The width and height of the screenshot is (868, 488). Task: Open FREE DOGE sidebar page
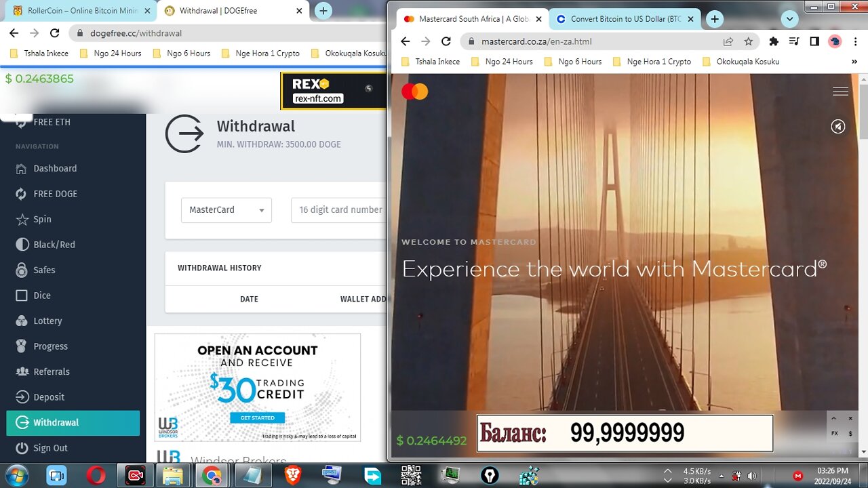pyautogui.click(x=55, y=194)
